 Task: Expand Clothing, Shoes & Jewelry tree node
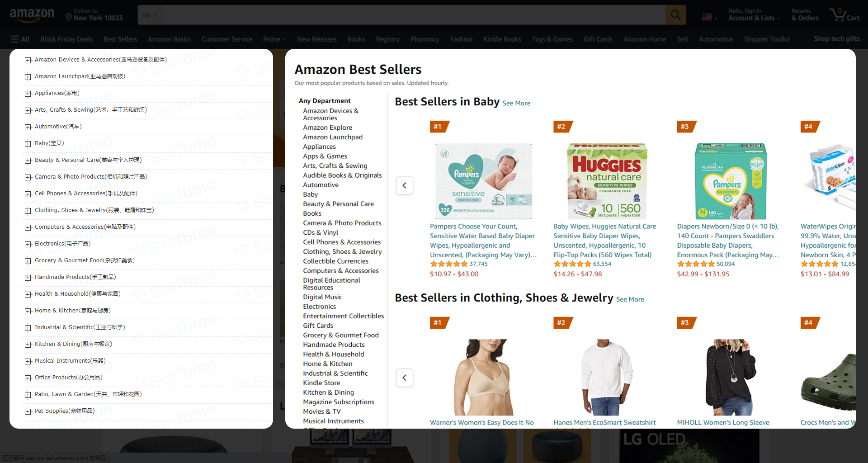tap(28, 211)
